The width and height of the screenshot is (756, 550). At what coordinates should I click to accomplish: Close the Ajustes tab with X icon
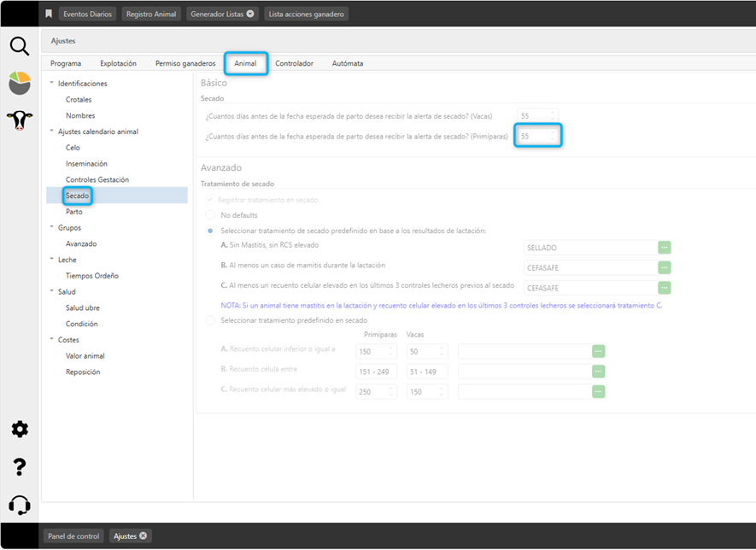pyautogui.click(x=144, y=535)
